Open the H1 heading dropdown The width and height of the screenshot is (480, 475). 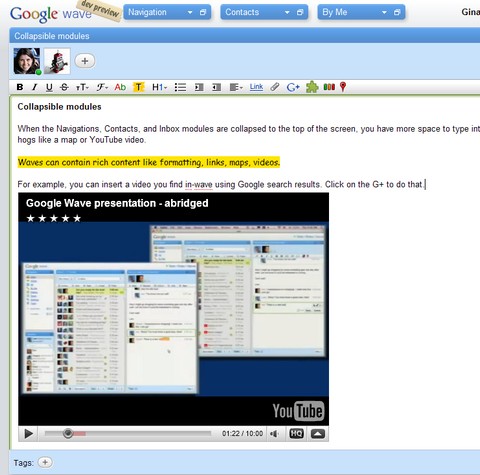coord(159,87)
